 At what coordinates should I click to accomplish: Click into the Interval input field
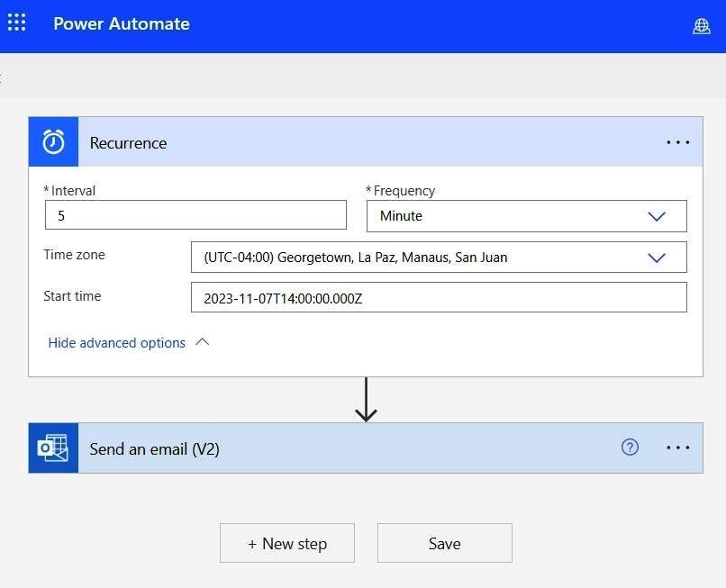pyautogui.click(x=195, y=215)
